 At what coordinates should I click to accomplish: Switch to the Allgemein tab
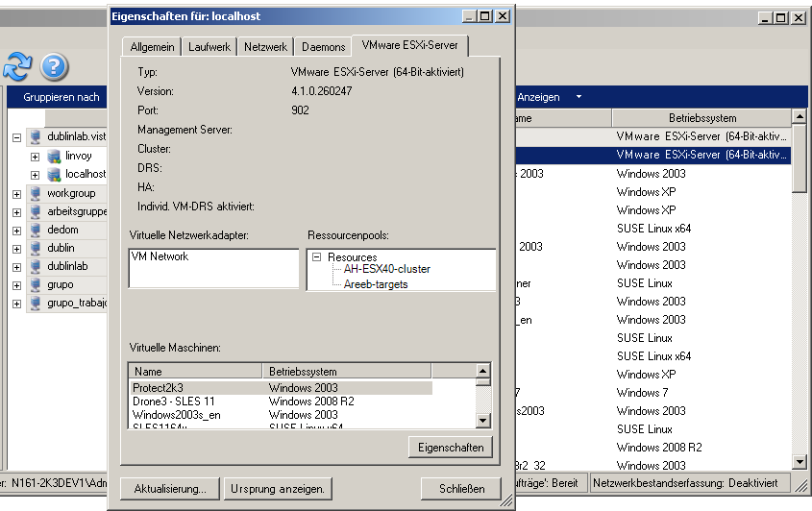tap(152, 47)
